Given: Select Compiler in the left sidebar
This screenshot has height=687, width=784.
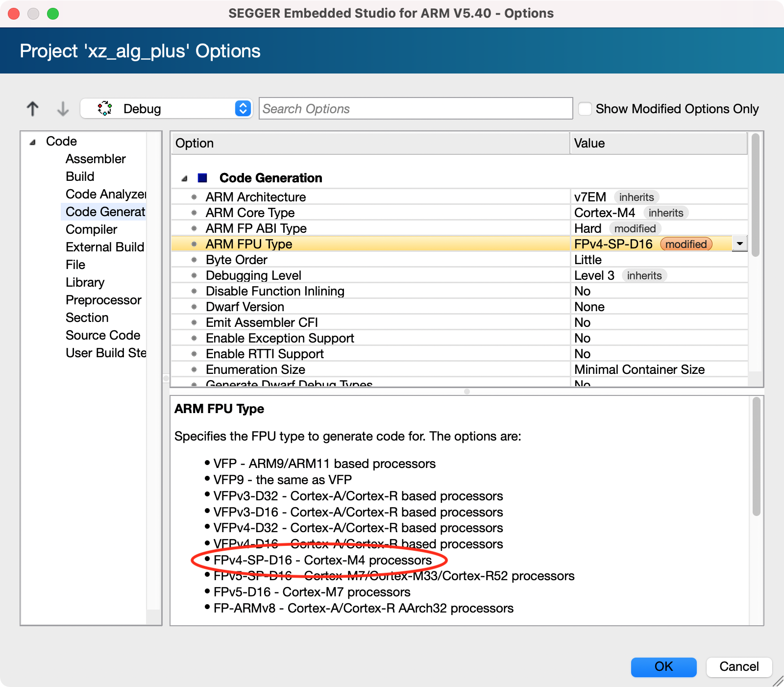Looking at the screenshot, I should [x=91, y=229].
